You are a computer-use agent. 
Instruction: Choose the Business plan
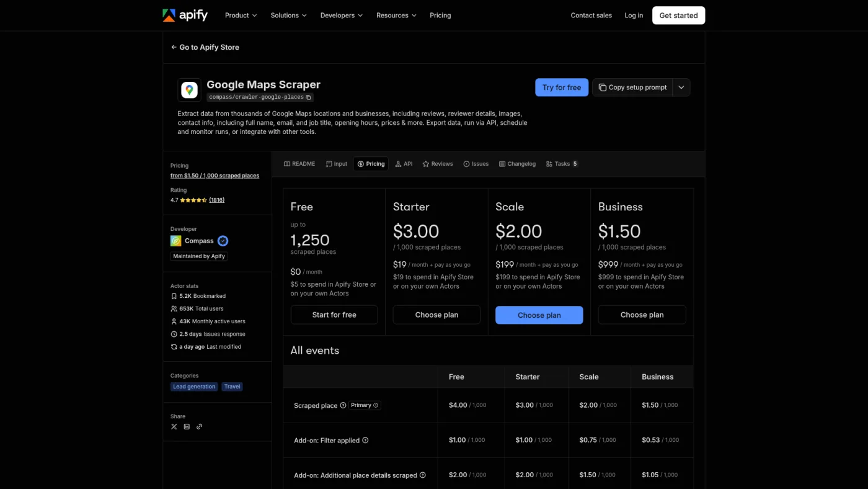[642, 315]
